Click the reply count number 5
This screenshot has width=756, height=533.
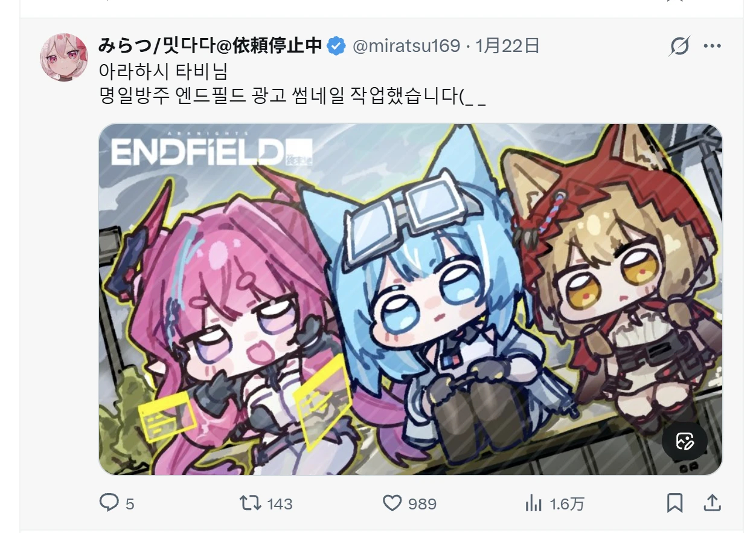pos(130,503)
